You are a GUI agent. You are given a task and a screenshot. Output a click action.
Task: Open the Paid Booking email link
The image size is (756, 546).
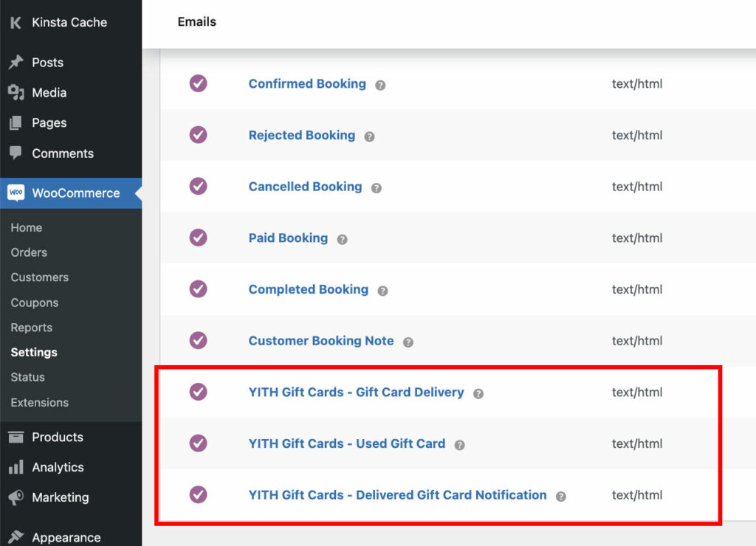289,238
